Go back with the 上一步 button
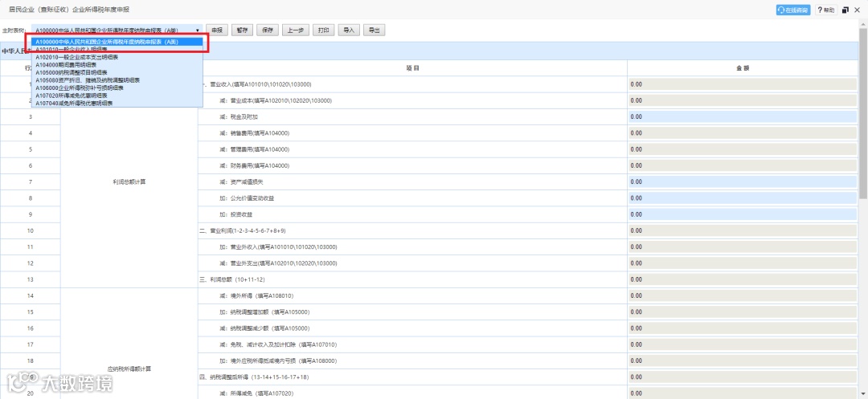This screenshot has width=868, height=399. tap(296, 31)
